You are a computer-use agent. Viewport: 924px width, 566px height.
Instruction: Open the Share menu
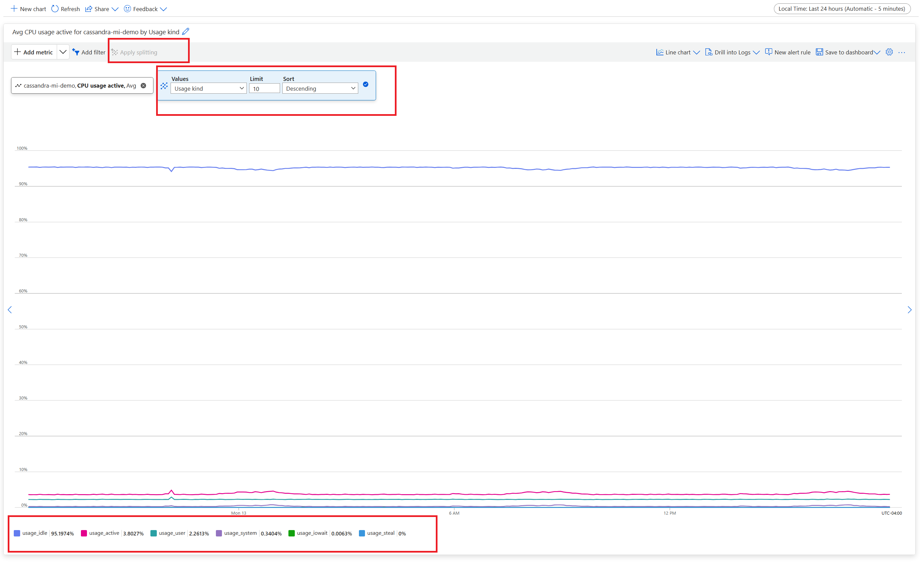(x=101, y=9)
